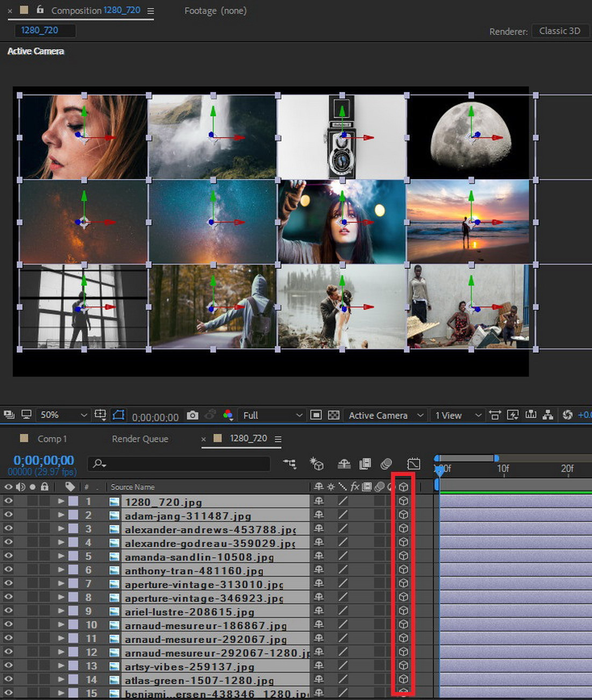
Task: Click the Classic 3D renderer button
Action: [559, 31]
